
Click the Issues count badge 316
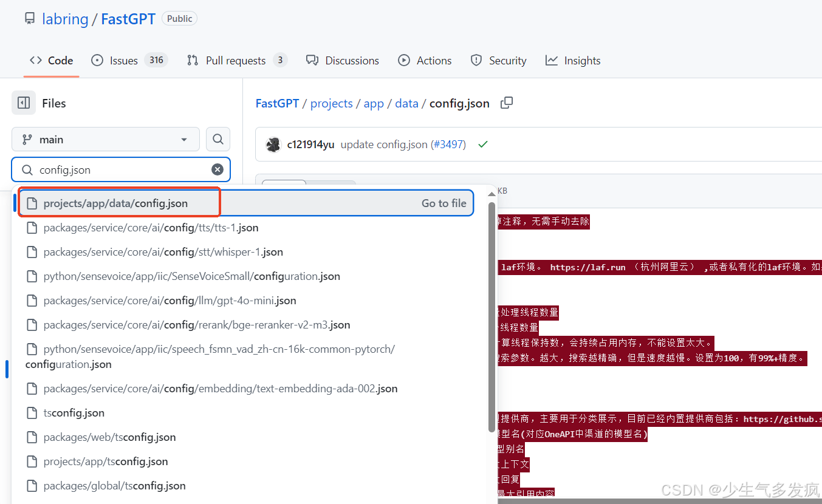pos(156,60)
